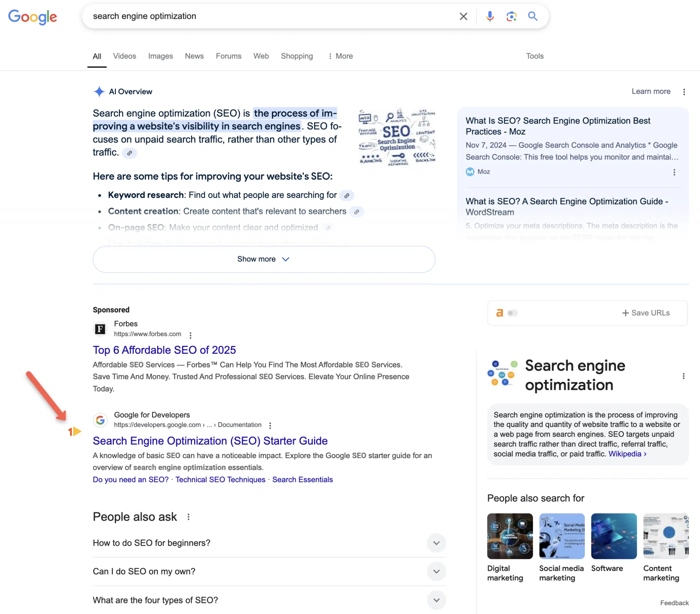This screenshot has height=614, width=700.
Task: Select the Videos tab
Action: click(x=124, y=56)
